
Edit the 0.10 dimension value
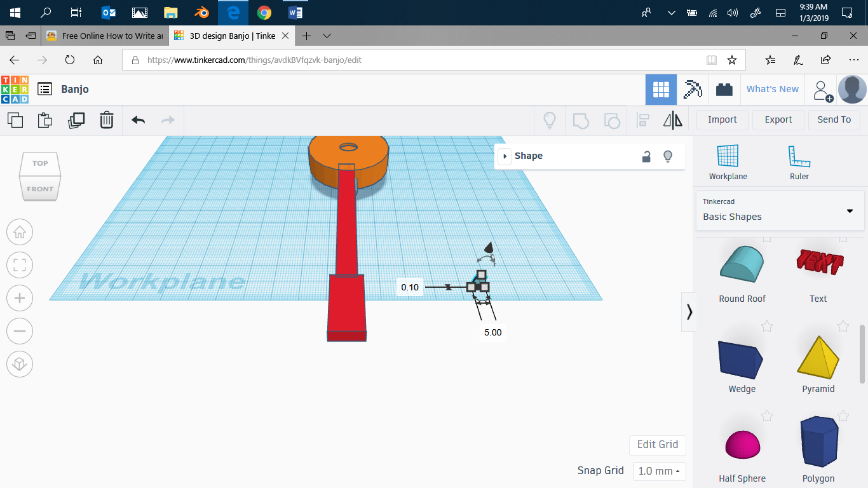tap(410, 288)
